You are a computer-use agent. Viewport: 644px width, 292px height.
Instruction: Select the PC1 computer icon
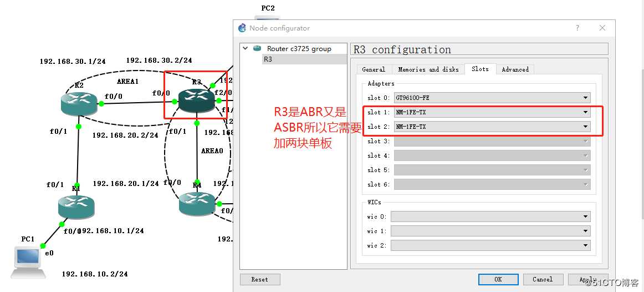(28, 262)
